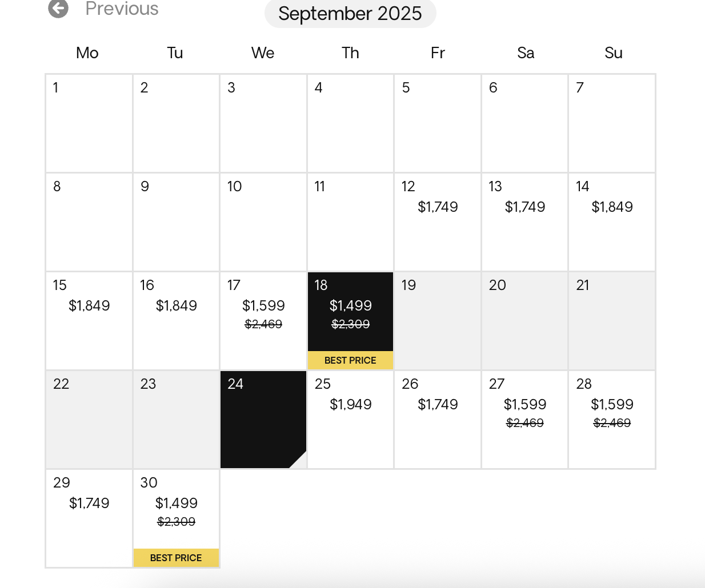Viewport: 705px width, 588px height.
Task: Choose September 29 at $1,749
Action: (x=89, y=518)
